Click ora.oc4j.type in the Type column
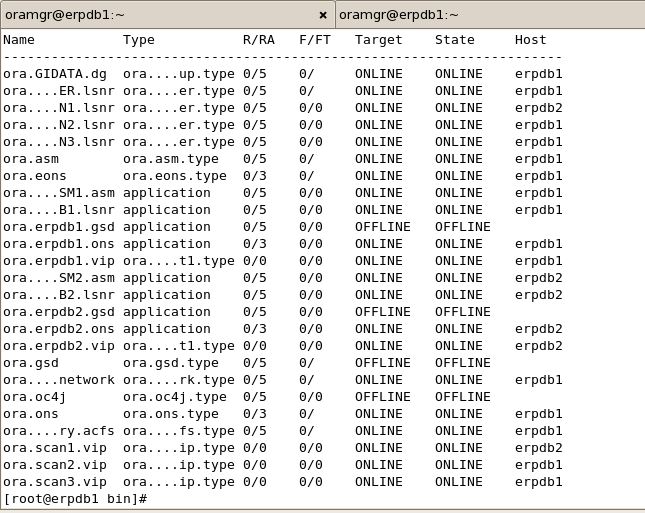645x513 pixels. tap(175, 397)
